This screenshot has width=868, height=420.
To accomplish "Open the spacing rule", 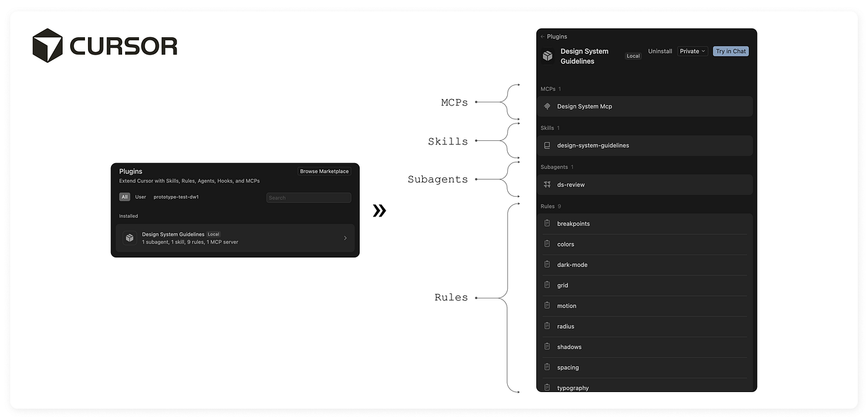I will tap(645, 367).
